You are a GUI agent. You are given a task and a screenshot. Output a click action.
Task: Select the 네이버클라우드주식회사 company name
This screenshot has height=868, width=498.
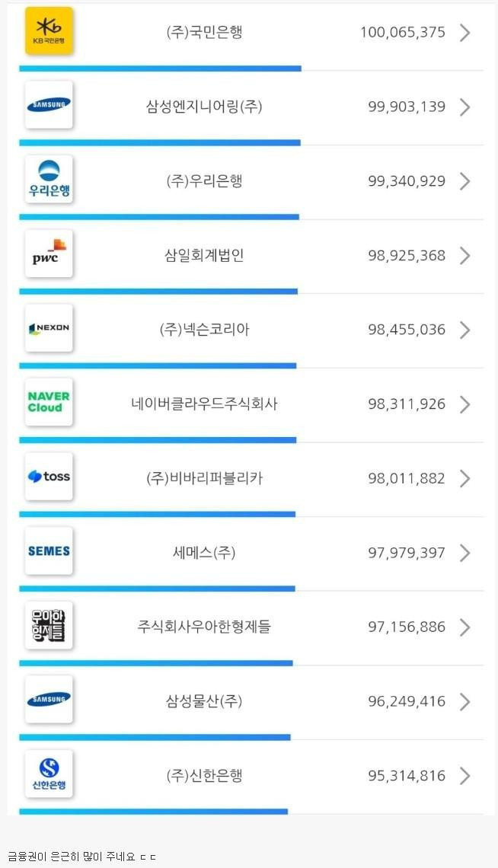tap(204, 404)
